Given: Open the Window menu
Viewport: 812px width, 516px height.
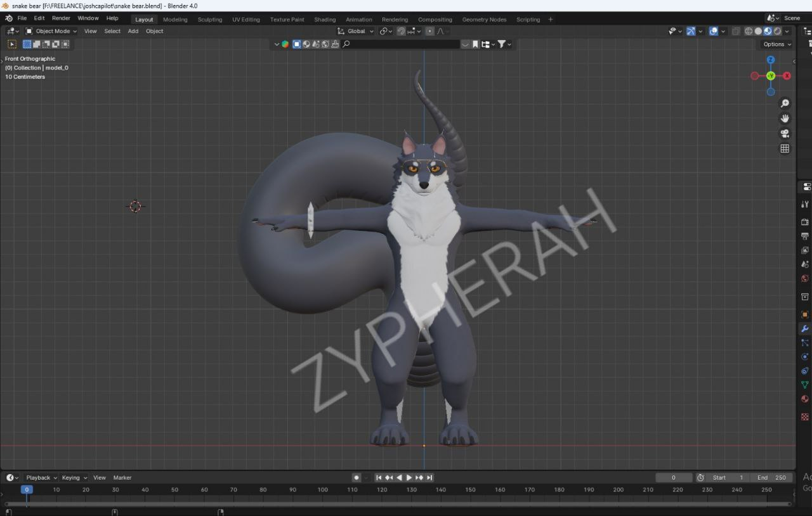Looking at the screenshot, I should click(x=88, y=18).
